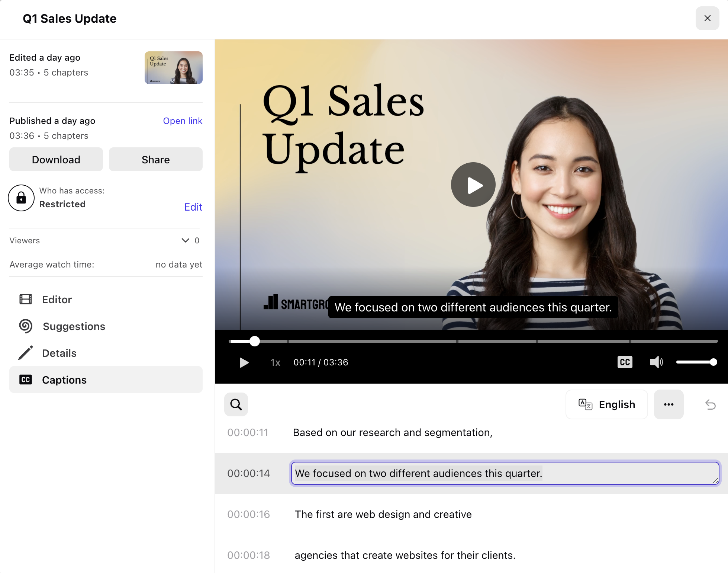This screenshot has width=728, height=573.
Task: Follow the Open link hyperlink
Action: pyautogui.click(x=182, y=121)
